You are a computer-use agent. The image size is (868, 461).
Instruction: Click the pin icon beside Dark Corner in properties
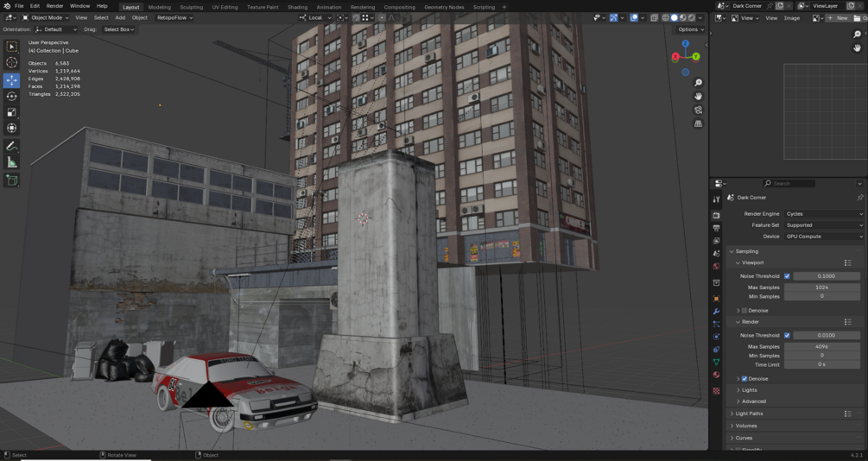point(859,198)
